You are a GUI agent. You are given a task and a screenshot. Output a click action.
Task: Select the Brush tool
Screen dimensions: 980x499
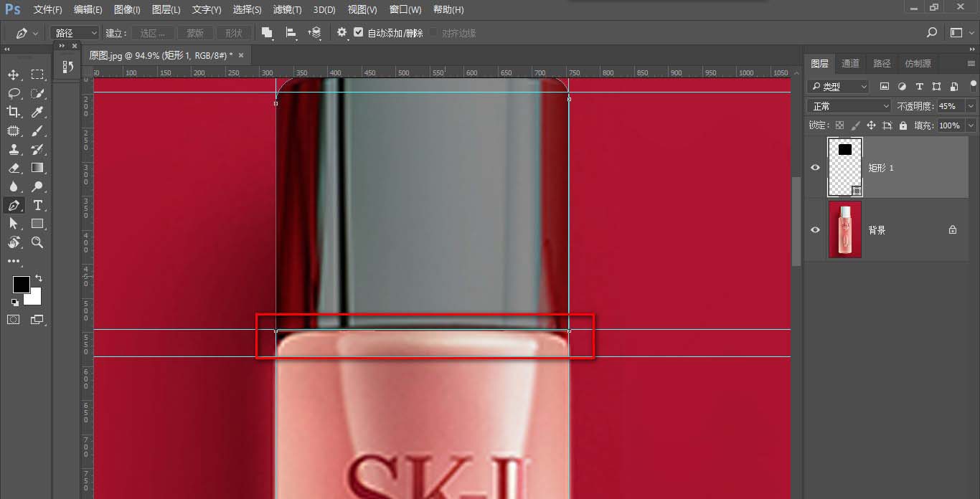click(37, 130)
